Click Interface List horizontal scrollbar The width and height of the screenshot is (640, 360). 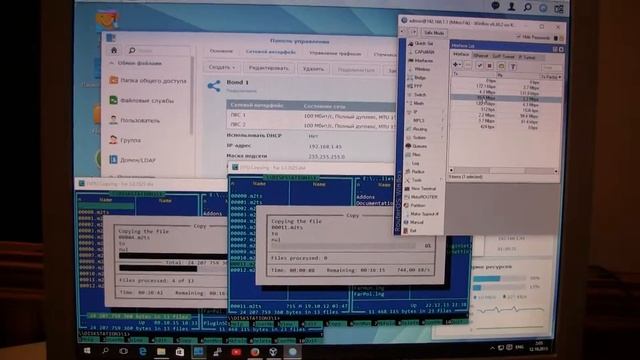(504, 171)
